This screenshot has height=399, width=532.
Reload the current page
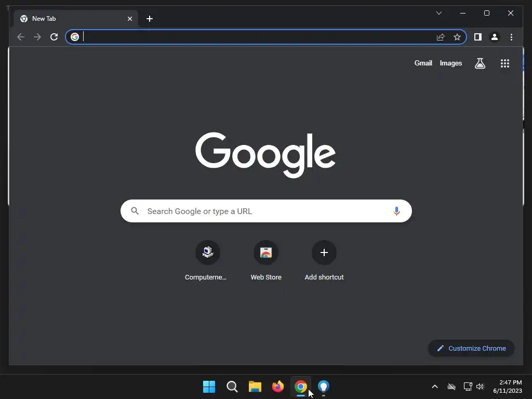point(54,37)
